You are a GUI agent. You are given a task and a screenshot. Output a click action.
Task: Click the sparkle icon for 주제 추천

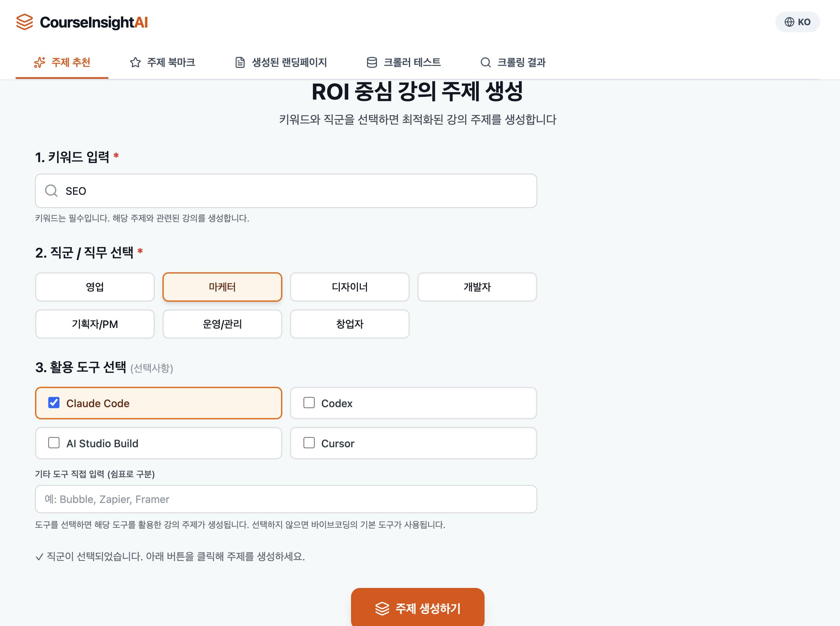click(x=40, y=62)
